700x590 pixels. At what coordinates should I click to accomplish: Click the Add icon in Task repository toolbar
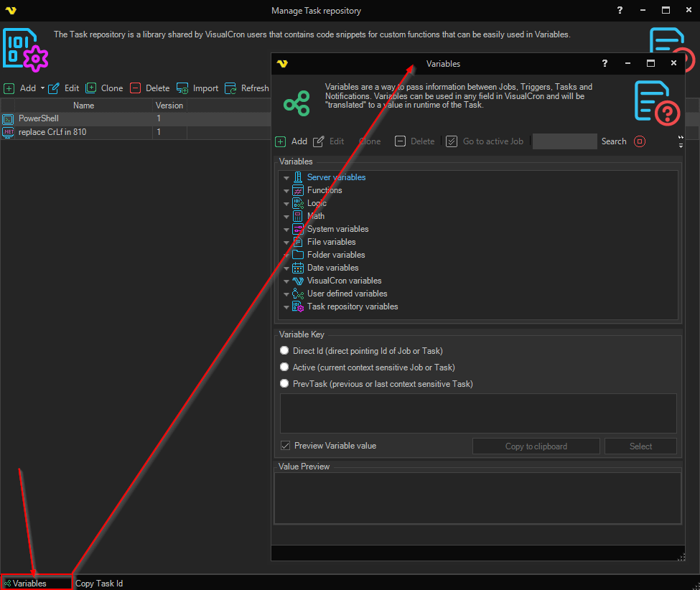click(9, 88)
